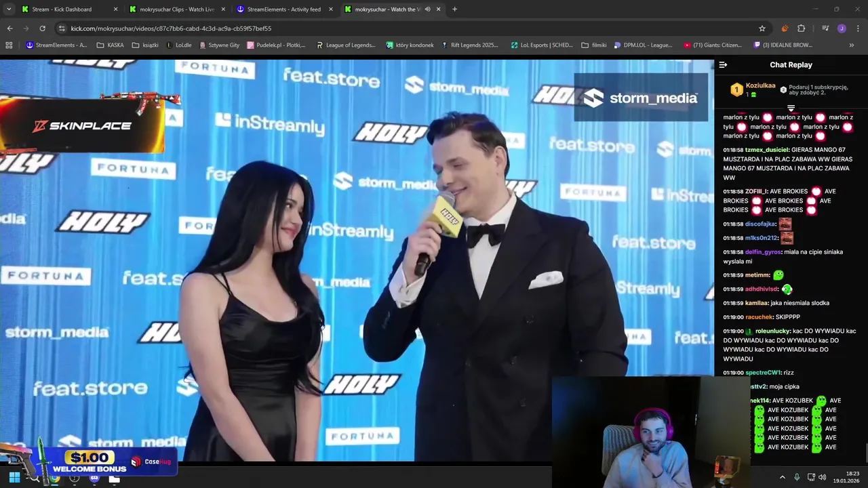Close the StreamElements Activity feed tab
This screenshot has width=868, height=488.
coord(331,9)
